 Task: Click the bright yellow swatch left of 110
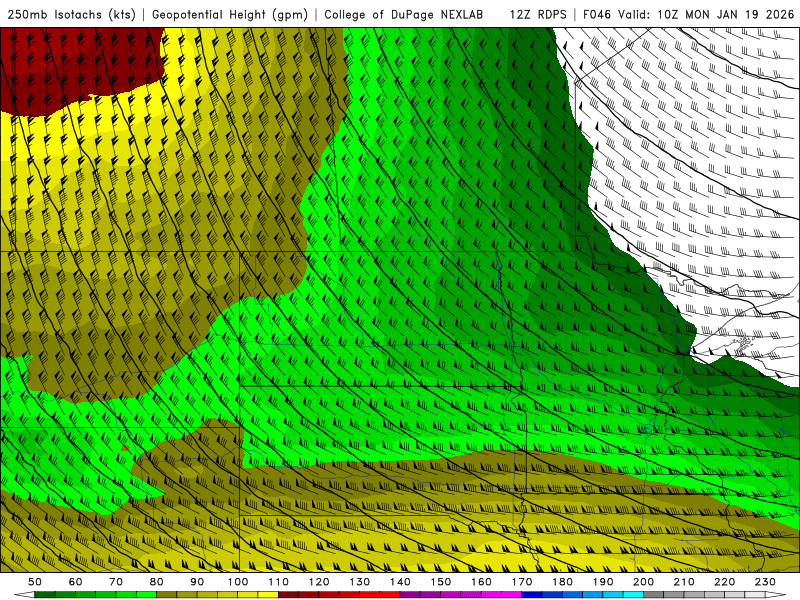pos(268,595)
